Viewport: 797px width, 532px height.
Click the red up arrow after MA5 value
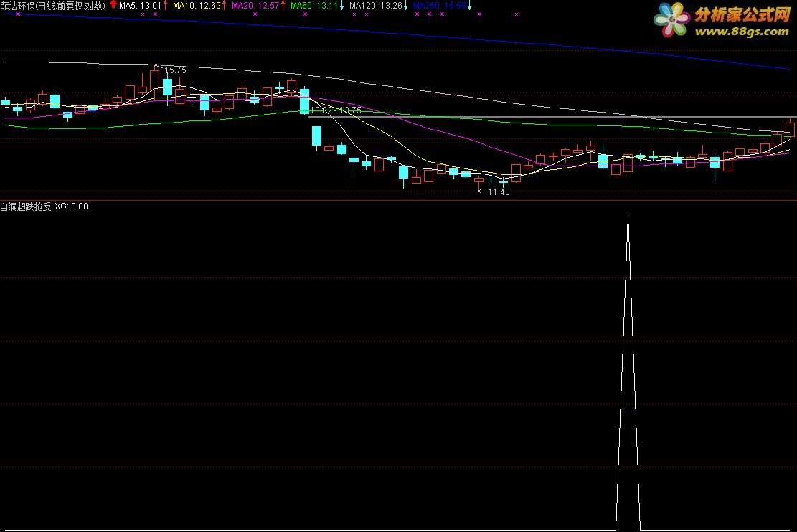click(x=165, y=6)
